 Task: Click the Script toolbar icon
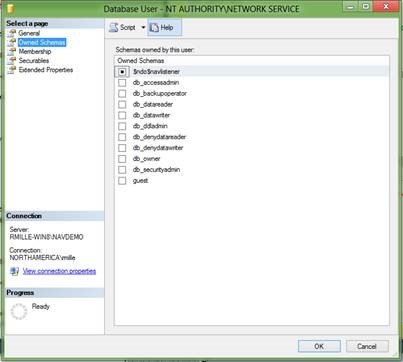click(x=114, y=27)
